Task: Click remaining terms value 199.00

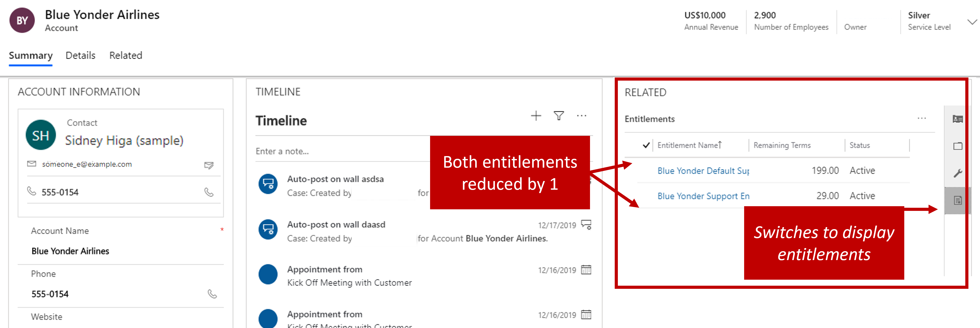Action: point(825,171)
